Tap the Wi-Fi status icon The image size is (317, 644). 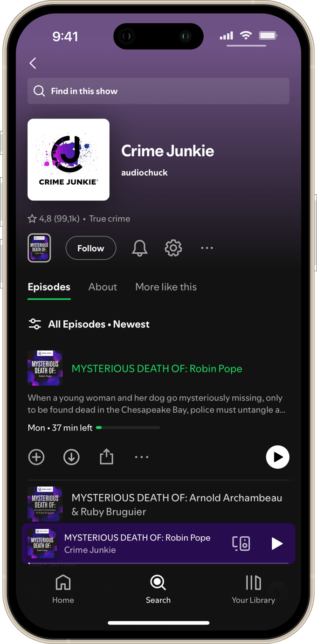tap(246, 36)
